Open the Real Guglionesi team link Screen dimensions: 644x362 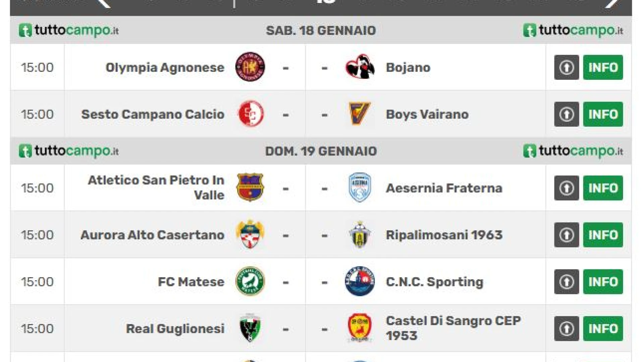click(175, 329)
